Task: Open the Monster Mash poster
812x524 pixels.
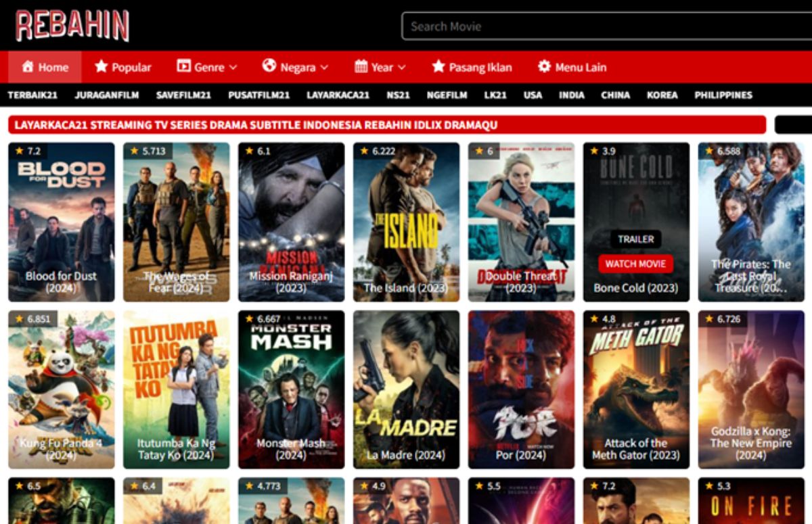Action: [292, 389]
